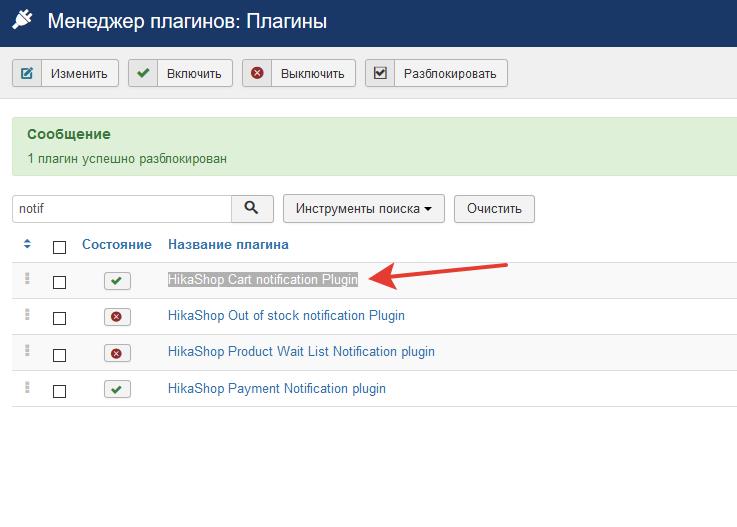Viewport: 737px width, 527px height.
Task: Open HikaShop Payment Notification plugin link
Action: tap(277, 388)
